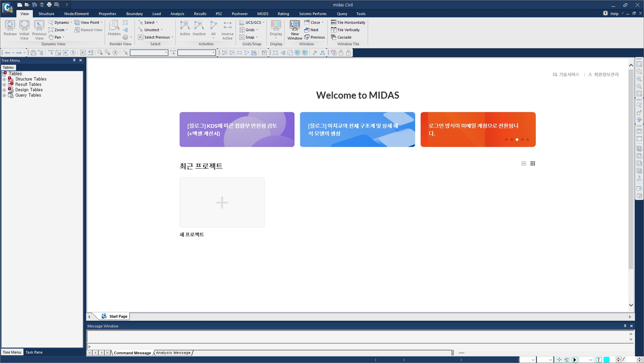644x363 pixels.
Task: Open the Analysis ribbon tab
Action: coord(177,14)
